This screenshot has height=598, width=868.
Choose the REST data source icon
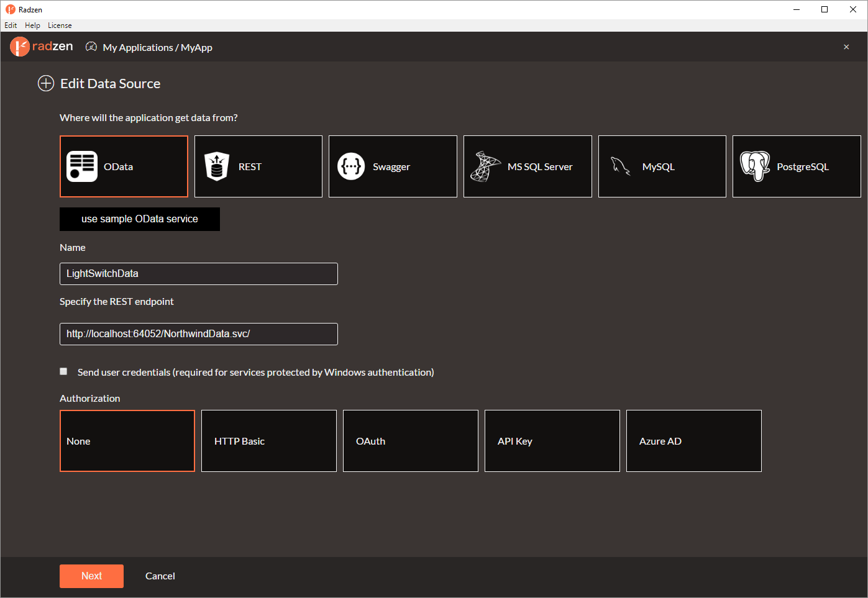(217, 166)
